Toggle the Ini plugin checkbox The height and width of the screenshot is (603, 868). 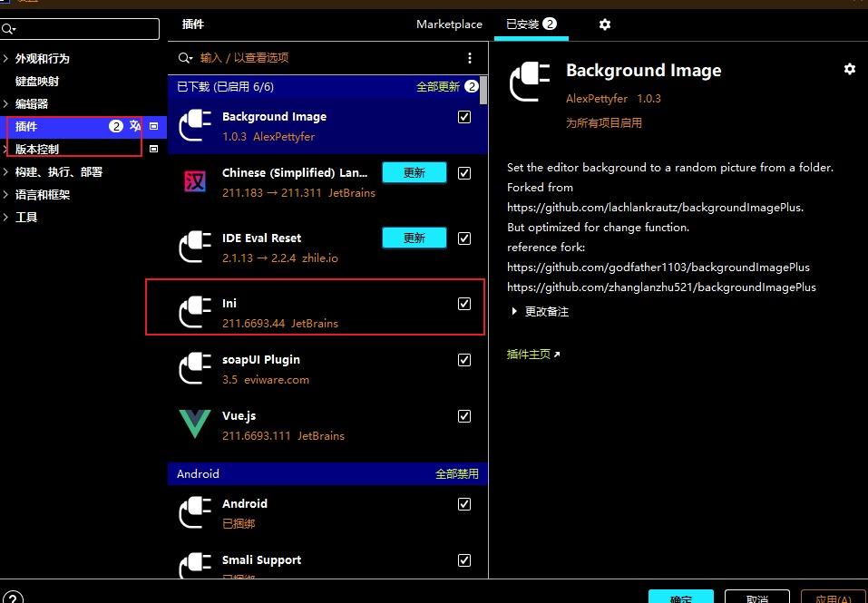click(463, 304)
